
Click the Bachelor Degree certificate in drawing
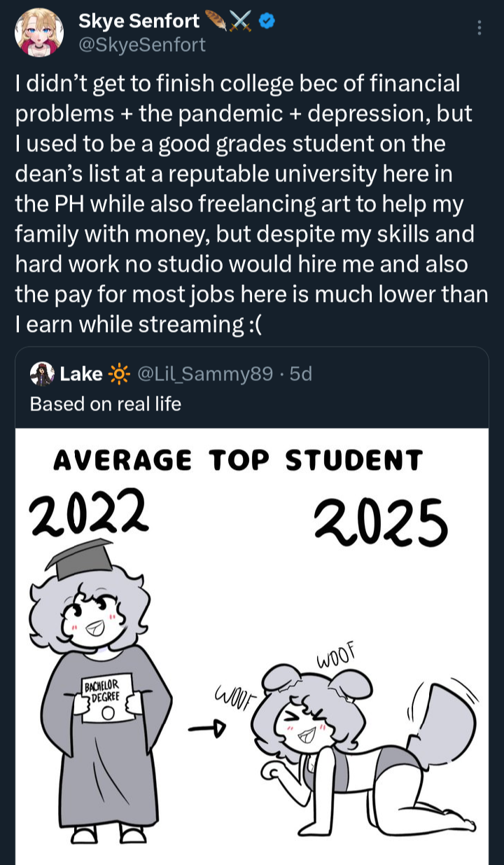pyautogui.click(x=108, y=698)
